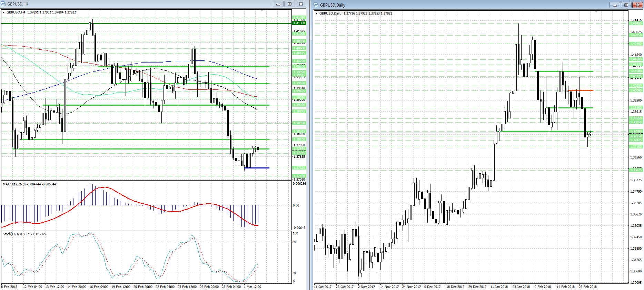Image resolution: width=644 pixels, height=290 pixels.
Task: Click the GBPUSD,Daily window title icon
Action: pyautogui.click(x=316, y=5)
